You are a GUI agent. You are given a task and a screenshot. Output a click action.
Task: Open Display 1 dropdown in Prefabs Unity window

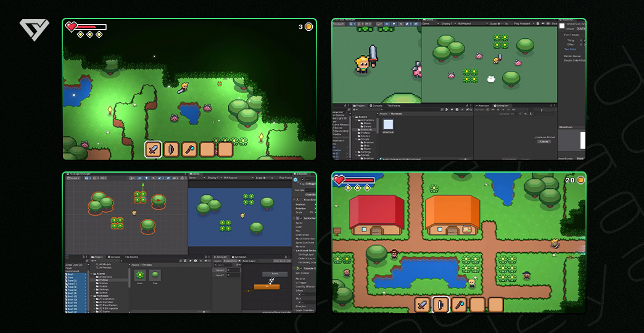pyautogui.click(x=215, y=178)
